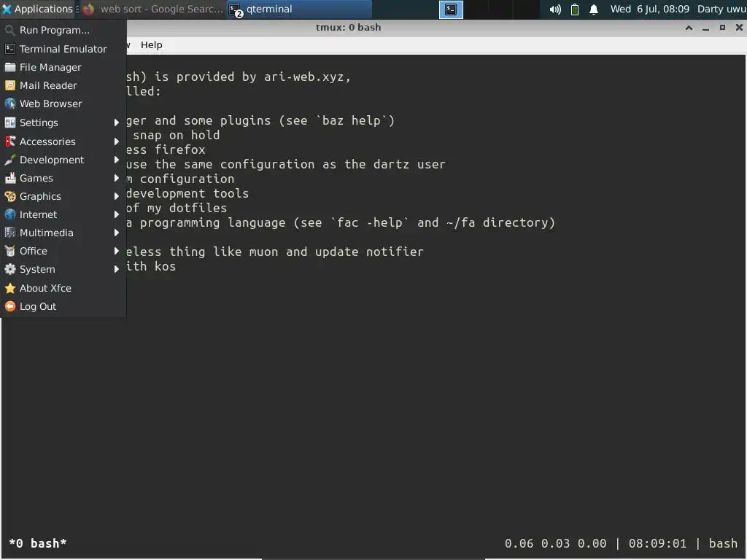The width and height of the screenshot is (747, 560).
Task: Switch to web sort Google Search window
Action: pyautogui.click(x=152, y=9)
